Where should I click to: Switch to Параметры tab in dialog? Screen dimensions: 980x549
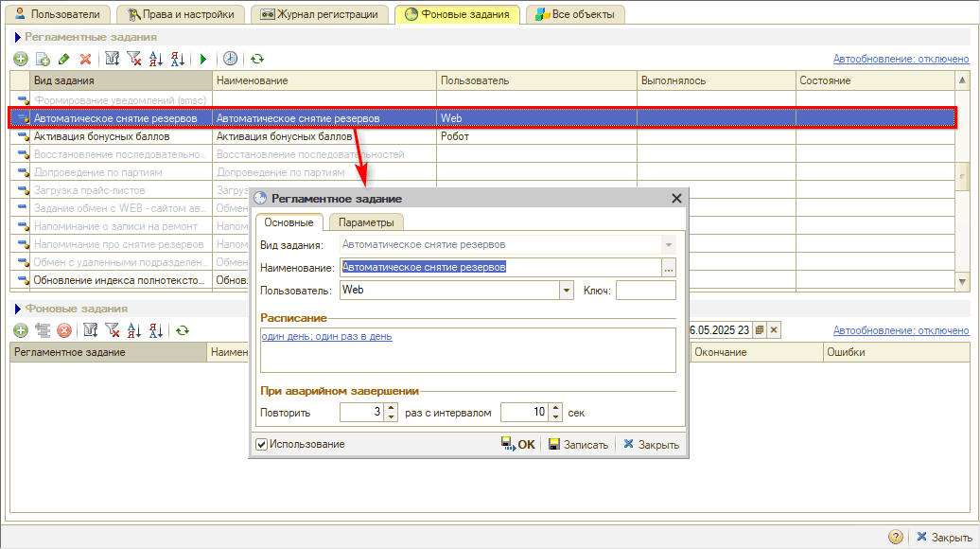(x=366, y=222)
